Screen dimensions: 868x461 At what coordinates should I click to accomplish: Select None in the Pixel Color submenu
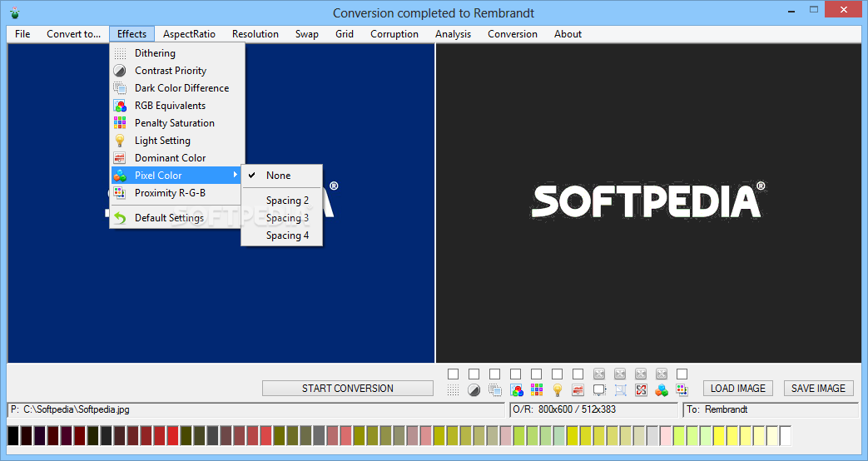282,176
